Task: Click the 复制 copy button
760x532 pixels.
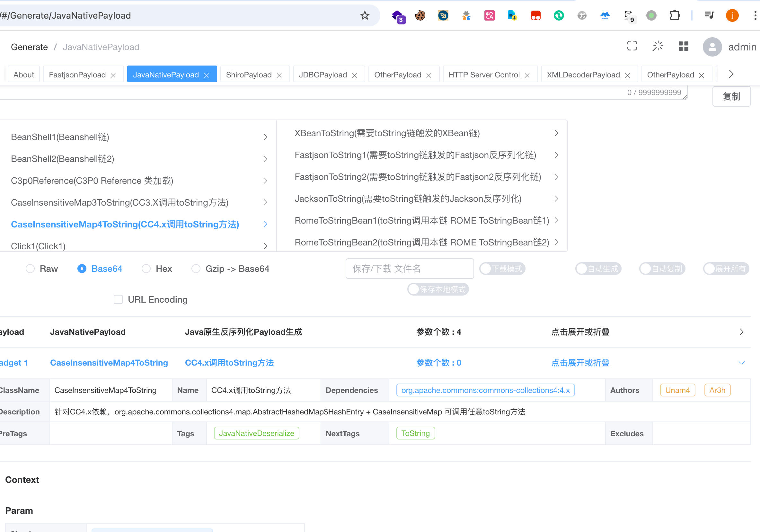Action: (731, 97)
